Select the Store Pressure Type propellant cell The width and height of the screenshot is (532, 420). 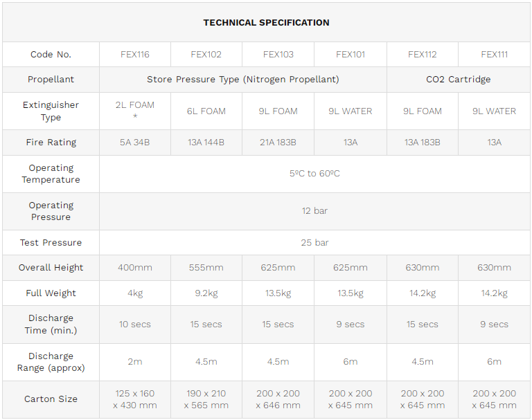click(243, 80)
